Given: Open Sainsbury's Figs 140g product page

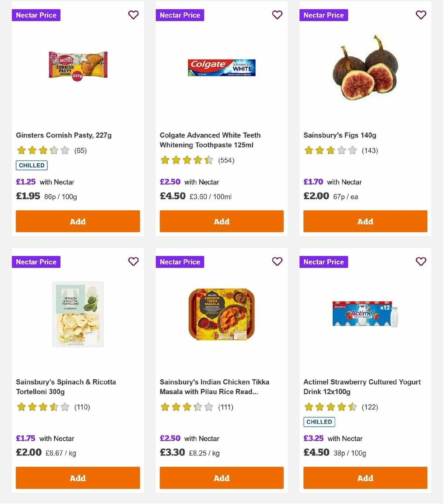Looking at the screenshot, I should click(339, 135).
